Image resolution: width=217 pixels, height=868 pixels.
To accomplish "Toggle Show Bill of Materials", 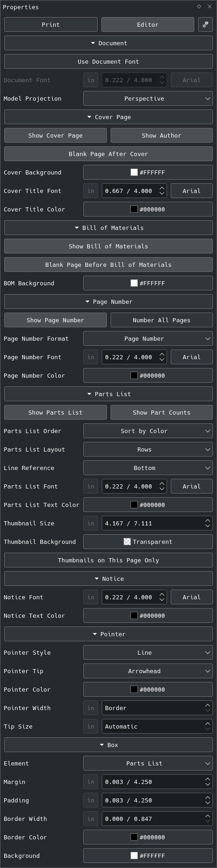I will click(x=108, y=246).
